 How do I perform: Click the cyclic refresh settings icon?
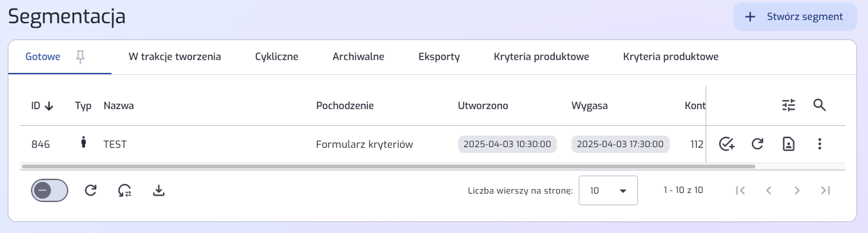click(x=124, y=190)
